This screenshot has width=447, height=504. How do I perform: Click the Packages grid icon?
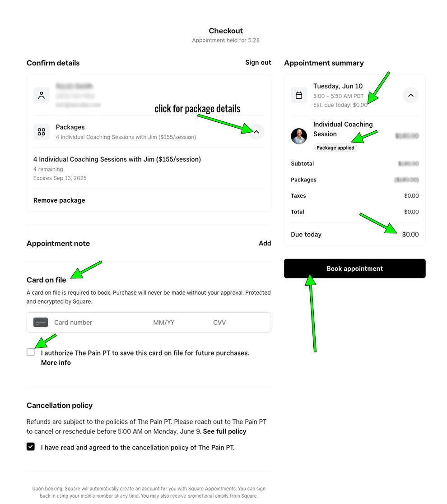42,132
